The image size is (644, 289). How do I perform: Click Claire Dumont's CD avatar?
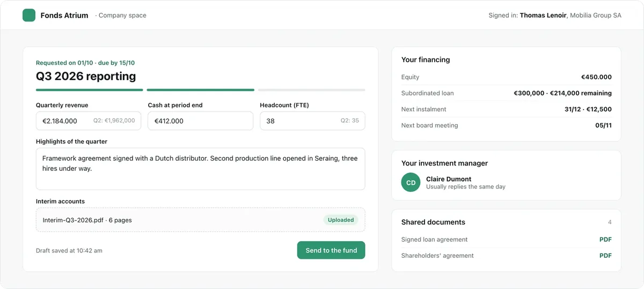pos(411,183)
